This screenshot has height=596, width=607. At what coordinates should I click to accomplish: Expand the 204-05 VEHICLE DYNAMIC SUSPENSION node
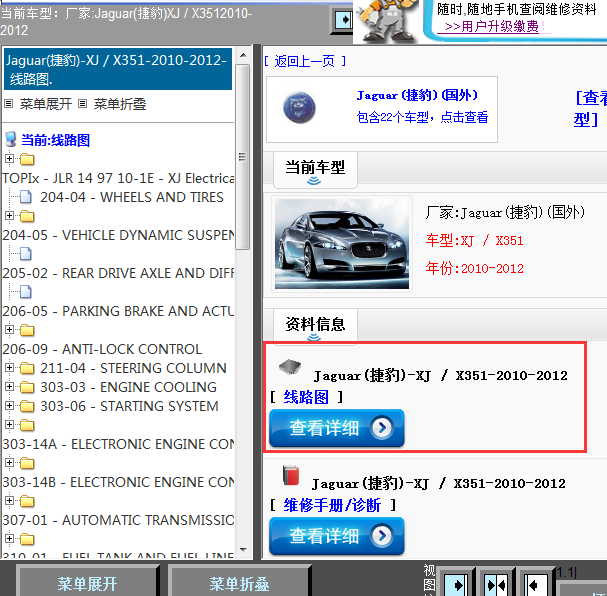pyautogui.click(x=9, y=215)
